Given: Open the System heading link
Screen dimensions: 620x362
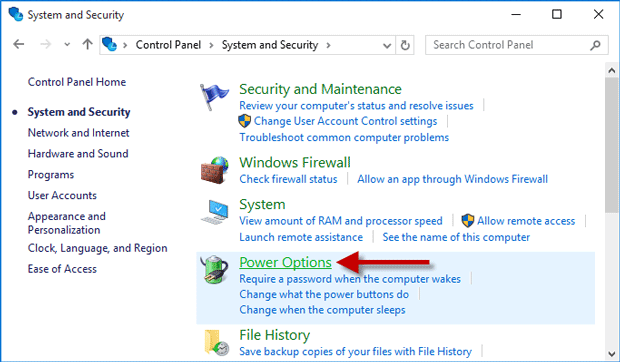Looking at the screenshot, I should 262,205.
